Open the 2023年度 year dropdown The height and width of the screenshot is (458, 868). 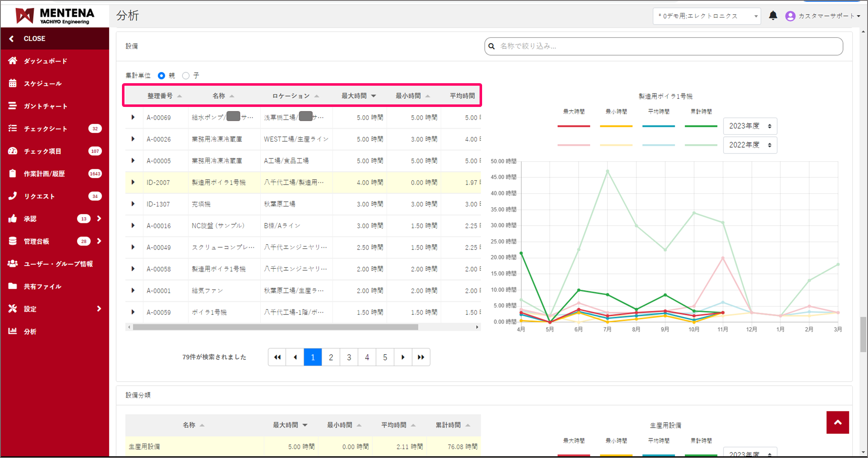tap(750, 126)
